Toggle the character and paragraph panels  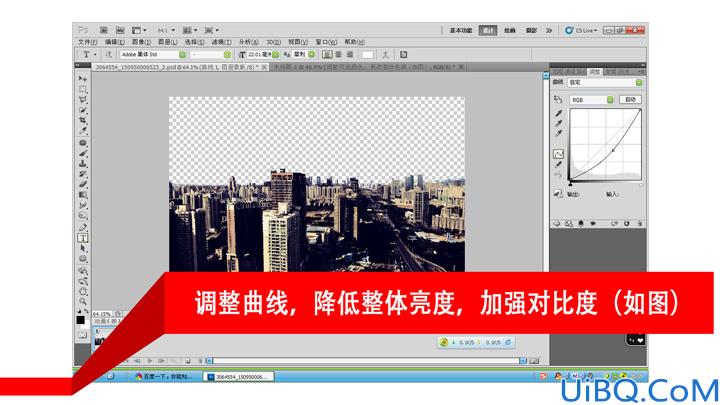(x=403, y=55)
